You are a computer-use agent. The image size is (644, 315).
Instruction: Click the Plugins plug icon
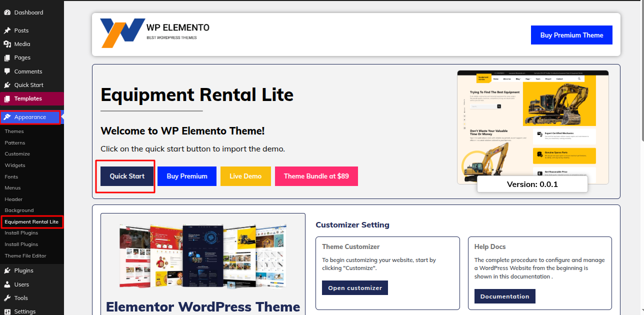7,270
